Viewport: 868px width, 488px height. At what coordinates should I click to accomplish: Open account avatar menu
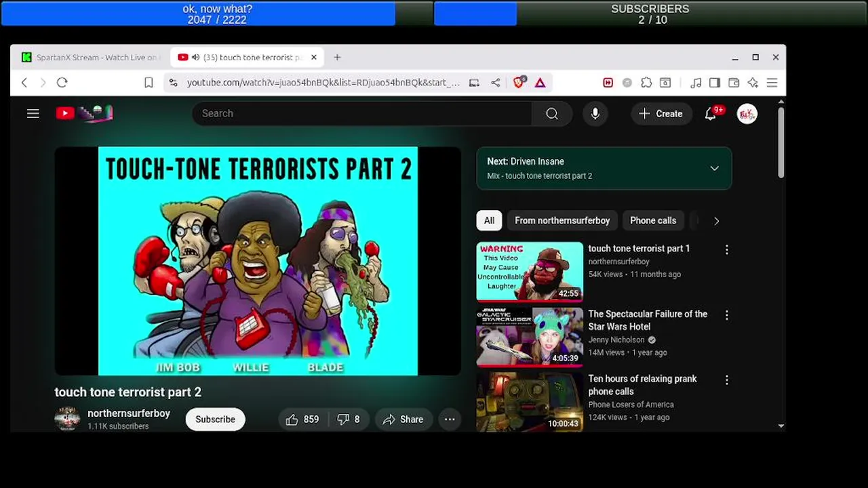click(747, 114)
